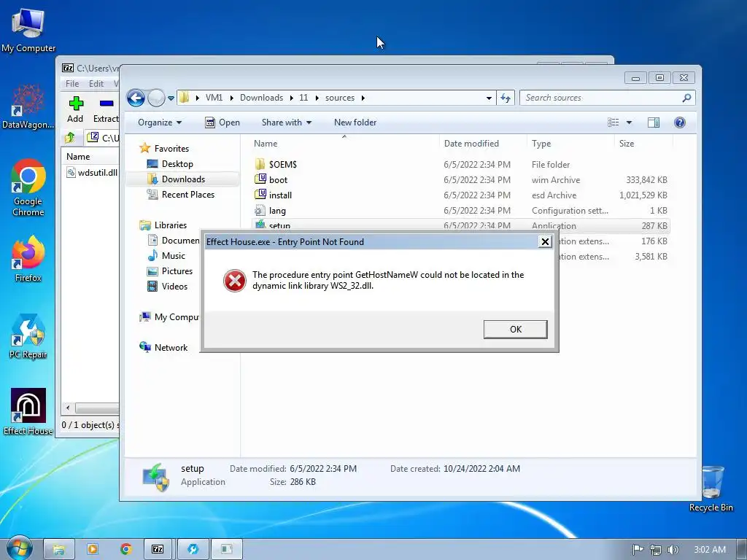Open the File menu in 7-Zip
The width and height of the screenshot is (747, 560).
(72, 84)
